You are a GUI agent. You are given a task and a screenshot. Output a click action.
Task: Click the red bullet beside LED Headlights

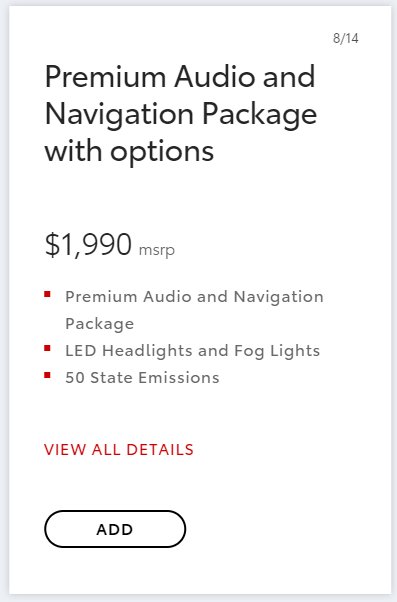[x=48, y=348]
